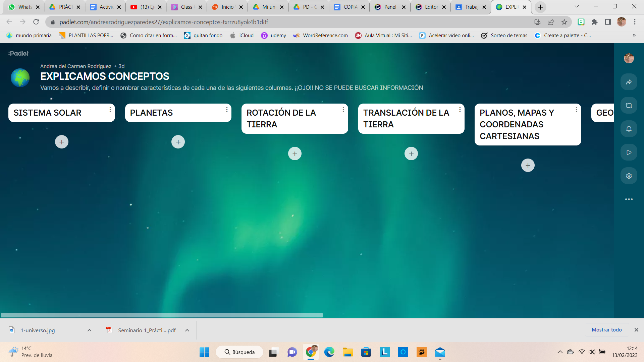
Task: Open the three-dots menu below the settings gear
Action: point(629,199)
